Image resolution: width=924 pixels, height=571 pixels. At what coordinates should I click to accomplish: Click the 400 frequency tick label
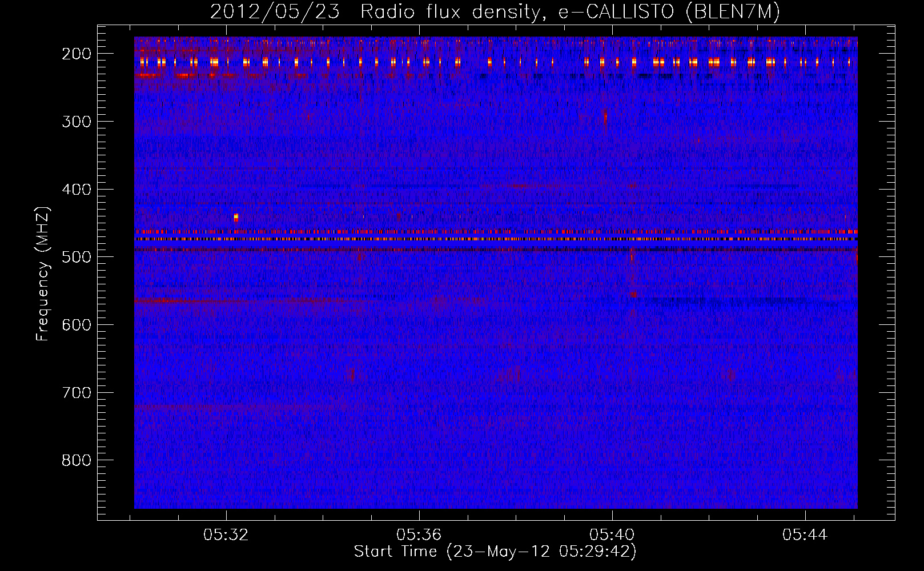(x=77, y=190)
